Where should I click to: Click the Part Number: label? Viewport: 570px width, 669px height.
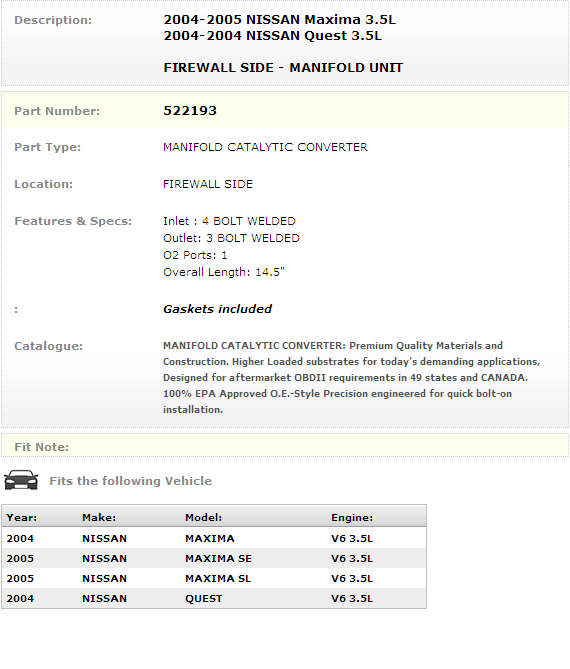[x=57, y=111]
